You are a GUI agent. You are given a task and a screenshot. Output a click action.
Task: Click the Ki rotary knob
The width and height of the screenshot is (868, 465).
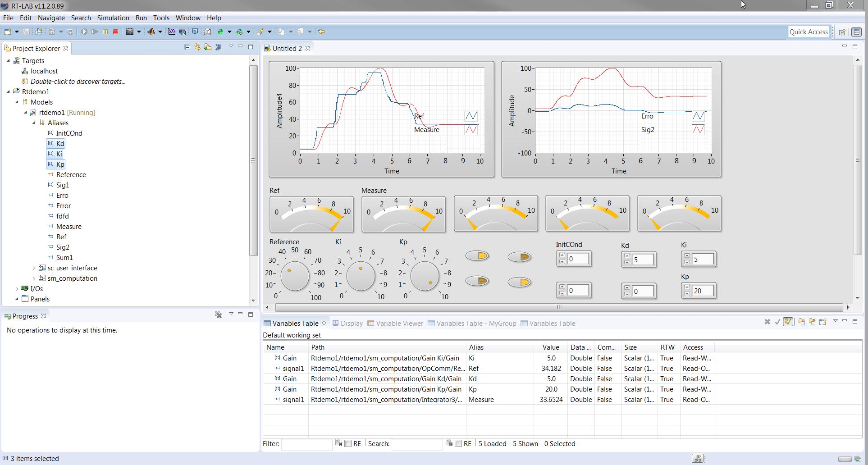(x=361, y=276)
